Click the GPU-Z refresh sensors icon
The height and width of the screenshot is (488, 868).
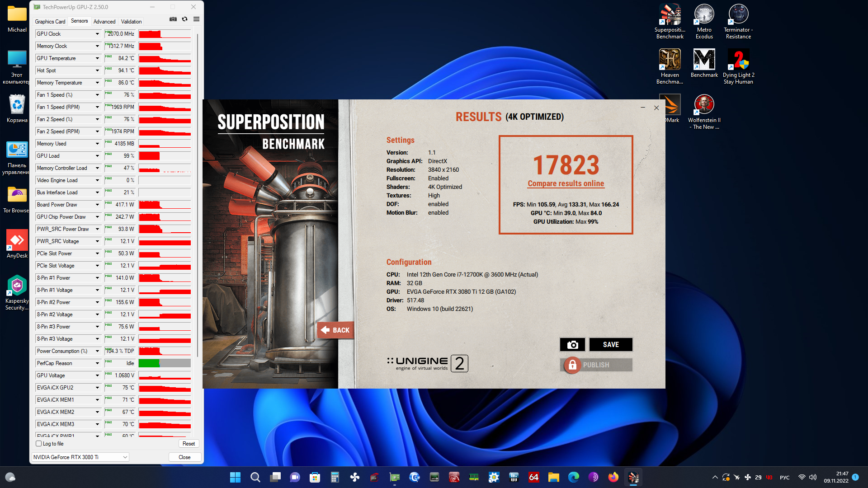click(184, 19)
